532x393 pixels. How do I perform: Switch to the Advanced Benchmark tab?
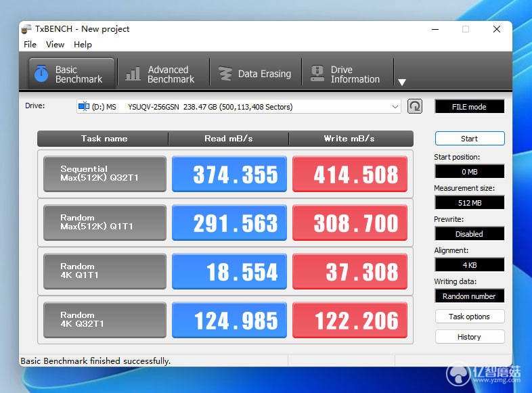(163, 74)
